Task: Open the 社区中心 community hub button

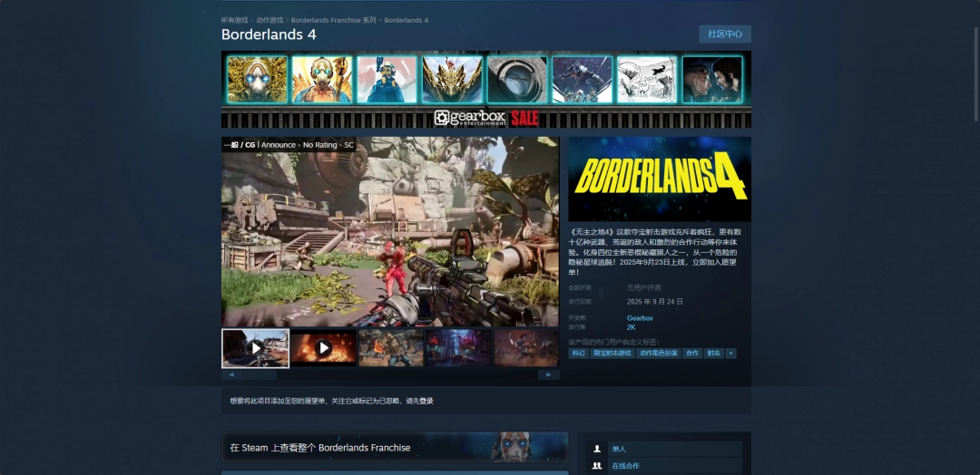Action: pos(724,34)
